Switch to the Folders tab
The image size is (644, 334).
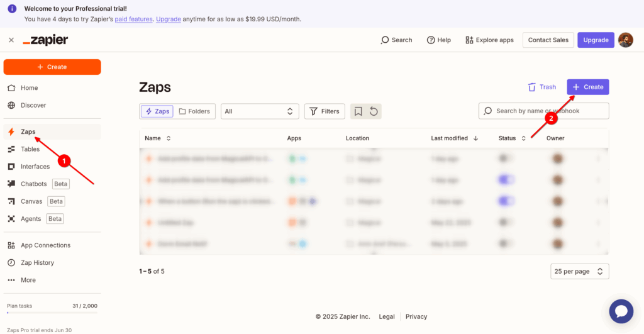point(194,111)
